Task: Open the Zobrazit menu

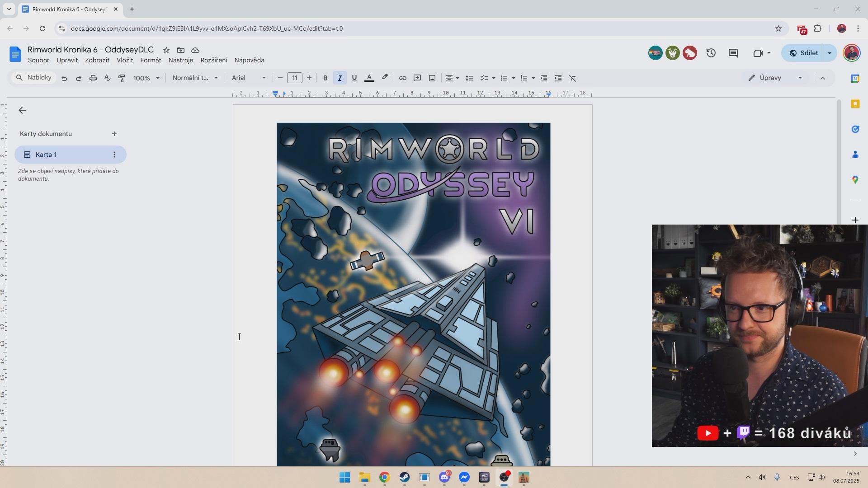Action: pyautogui.click(x=97, y=60)
